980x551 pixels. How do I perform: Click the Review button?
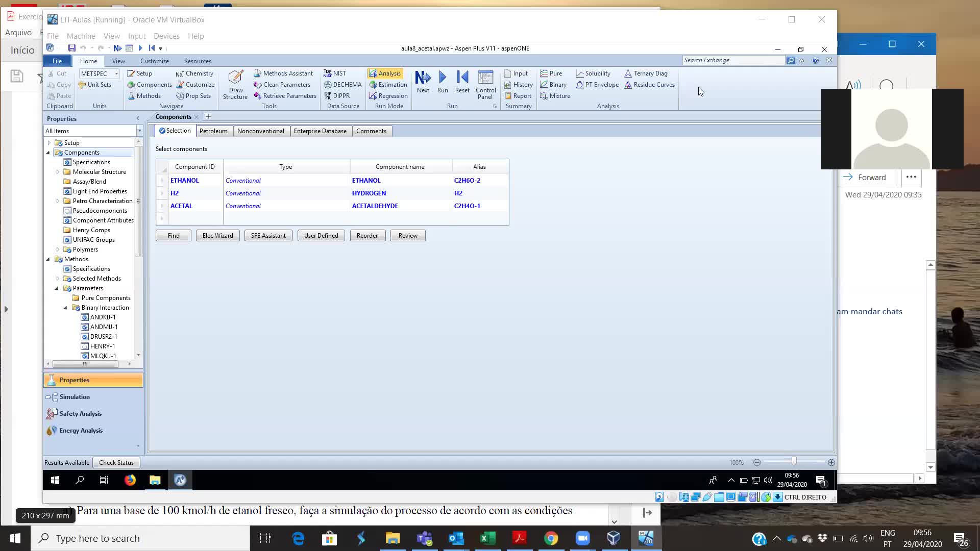coord(408,236)
